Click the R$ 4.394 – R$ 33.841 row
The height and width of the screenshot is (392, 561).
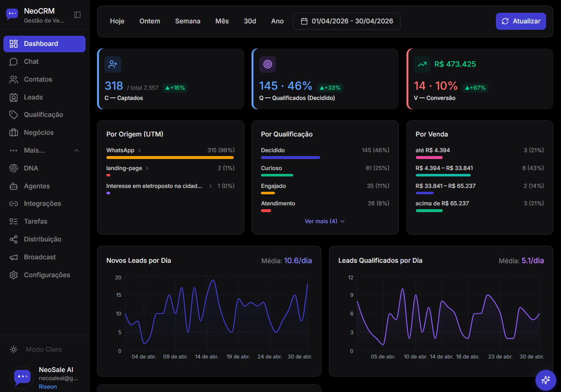pos(480,171)
